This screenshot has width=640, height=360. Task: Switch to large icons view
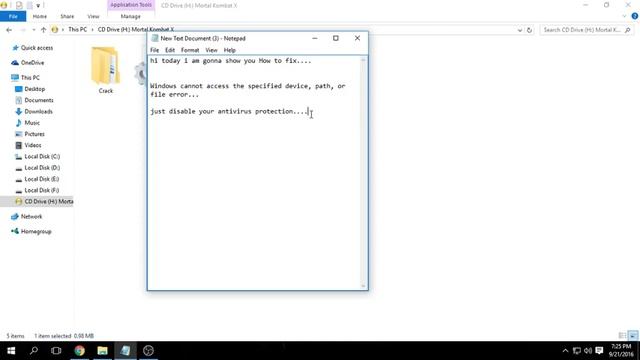pos(633,336)
